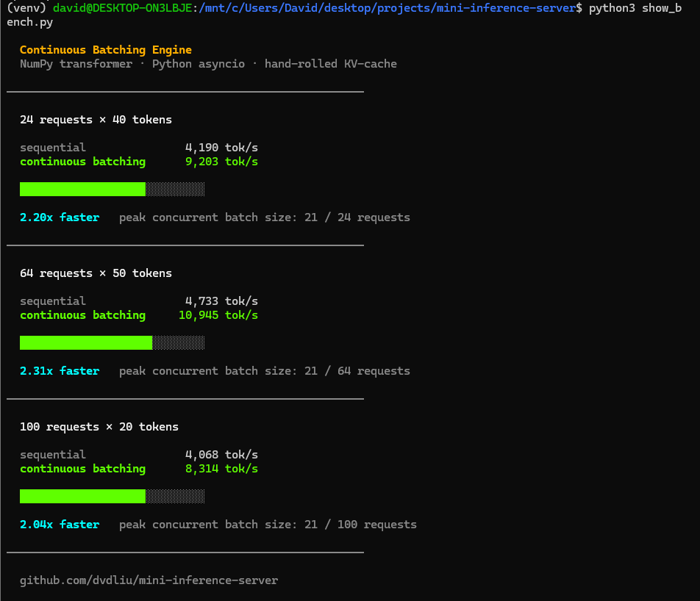Open the github.com/dvdliu/mini-inference-server link
This screenshot has height=601, width=700.
coord(149,580)
